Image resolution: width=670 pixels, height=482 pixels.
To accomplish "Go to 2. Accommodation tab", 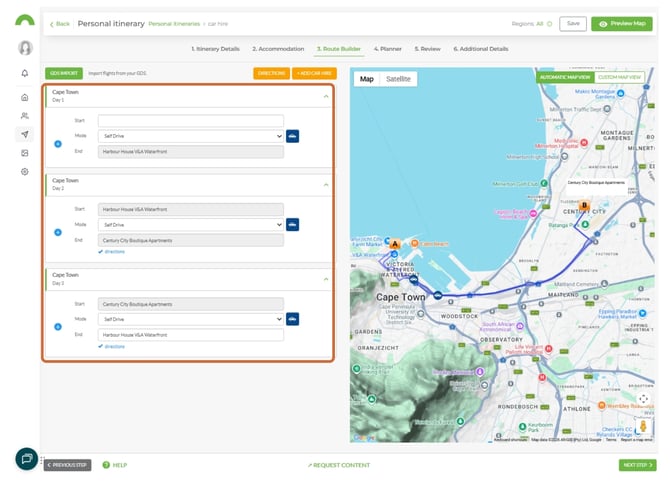I will coord(278,49).
